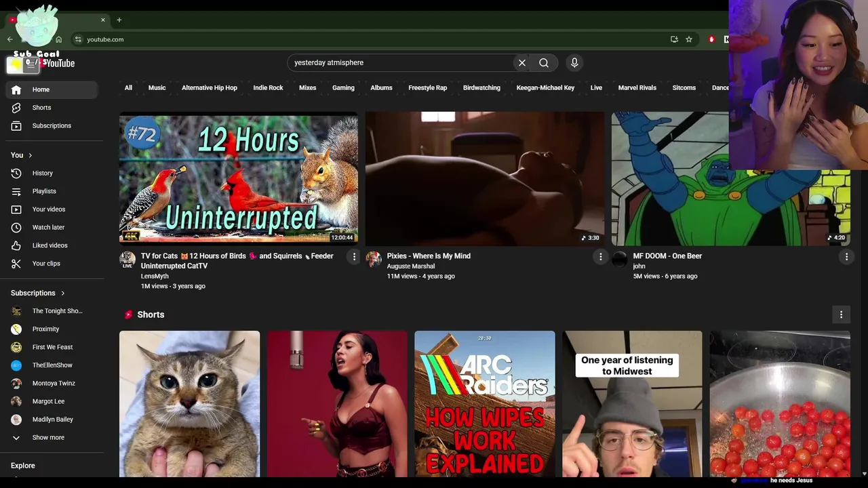The width and height of the screenshot is (868, 488).
Task: Click the install app icon in address bar
Action: [x=674, y=39]
